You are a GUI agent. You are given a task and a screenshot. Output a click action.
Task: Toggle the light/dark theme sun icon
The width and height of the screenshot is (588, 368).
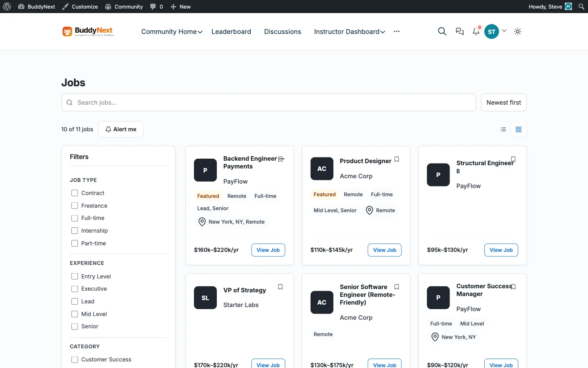point(518,31)
